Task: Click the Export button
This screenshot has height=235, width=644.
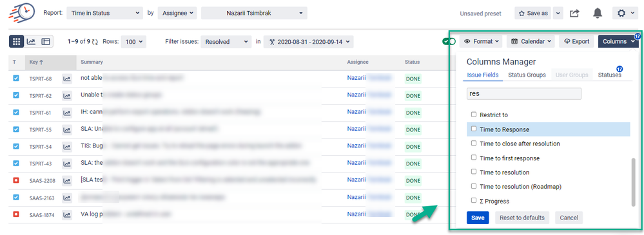Action: click(x=577, y=41)
